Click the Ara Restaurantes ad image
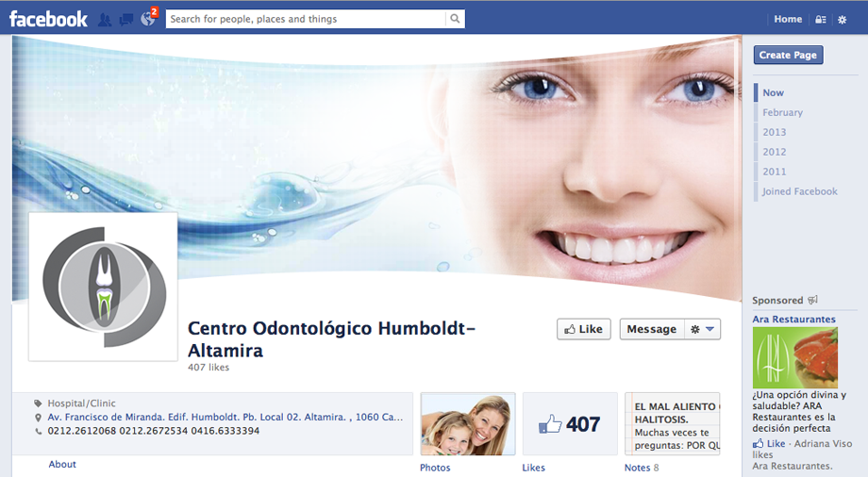The height and width of the screenshot is (477, 868). [795, 357]
